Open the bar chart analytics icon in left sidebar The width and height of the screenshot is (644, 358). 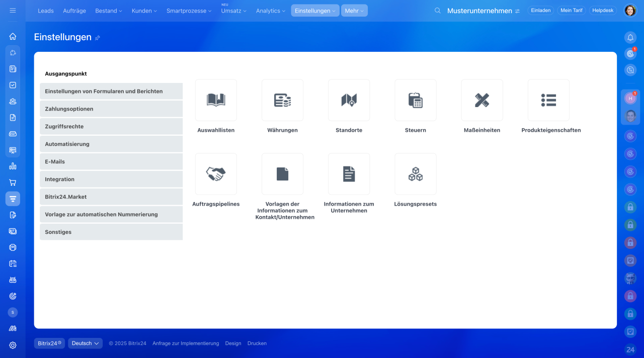[x=13, y=166]
